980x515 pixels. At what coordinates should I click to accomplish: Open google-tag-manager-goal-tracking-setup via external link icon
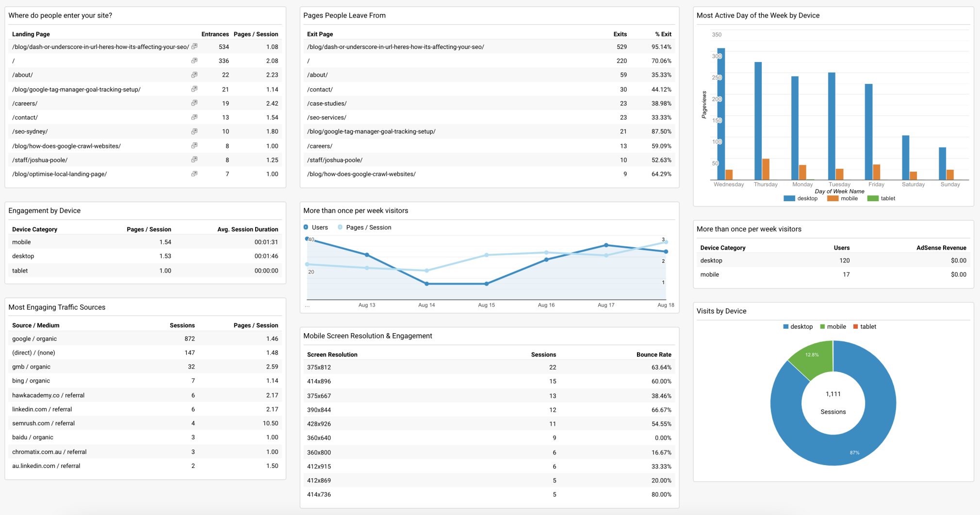tap(195, 89)
